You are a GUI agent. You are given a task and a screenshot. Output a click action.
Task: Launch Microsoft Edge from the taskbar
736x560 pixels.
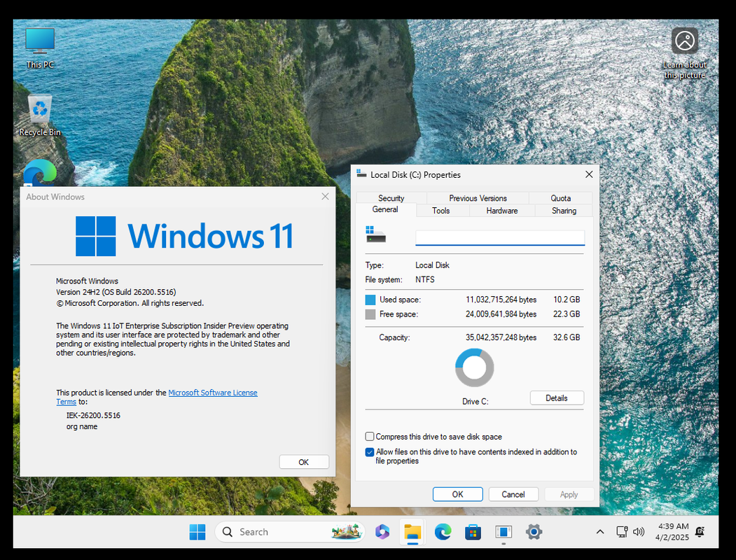443,532
